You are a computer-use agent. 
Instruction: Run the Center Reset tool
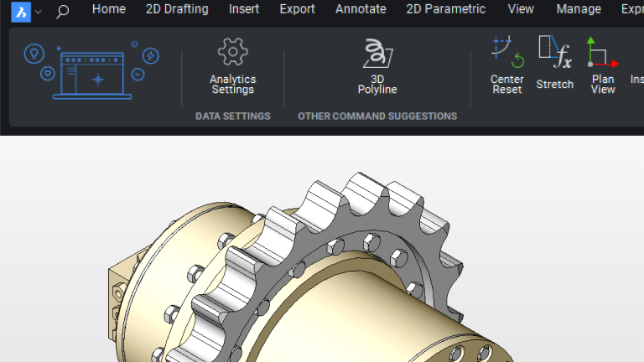point(507,65)
